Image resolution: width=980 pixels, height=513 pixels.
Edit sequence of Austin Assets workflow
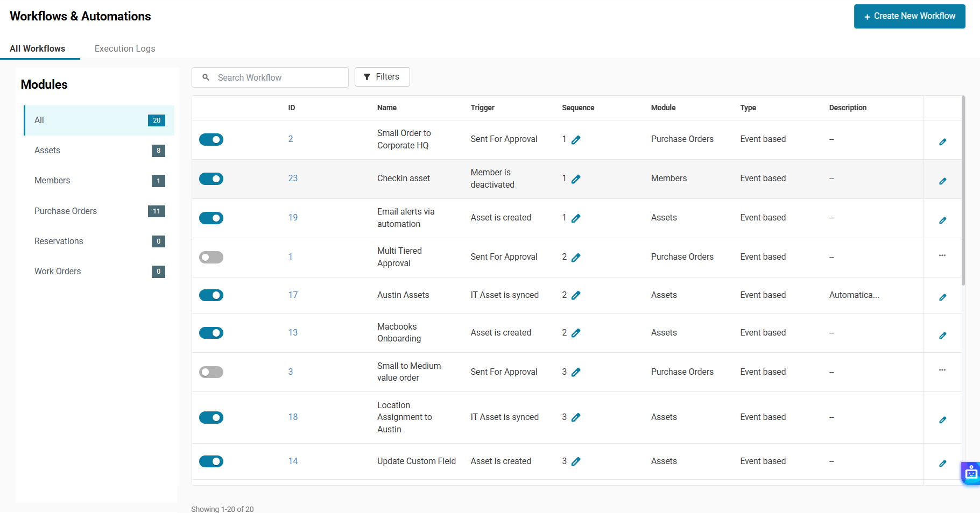point(576,295)
